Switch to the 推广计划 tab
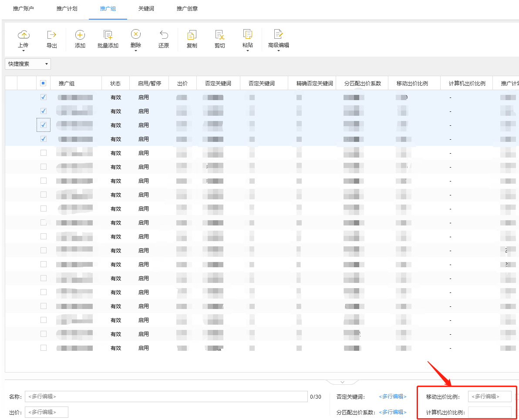The image size is (519, 420). [67, 9]
